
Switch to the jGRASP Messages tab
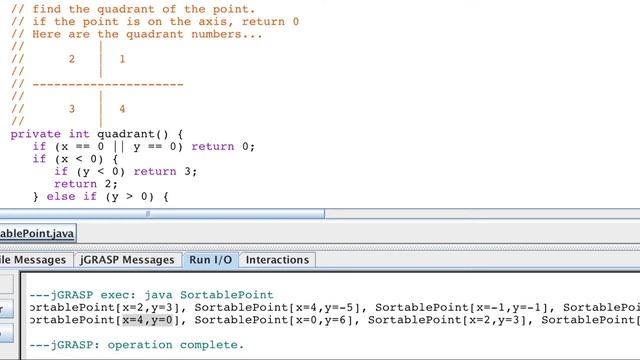click(x=127, y=260)
